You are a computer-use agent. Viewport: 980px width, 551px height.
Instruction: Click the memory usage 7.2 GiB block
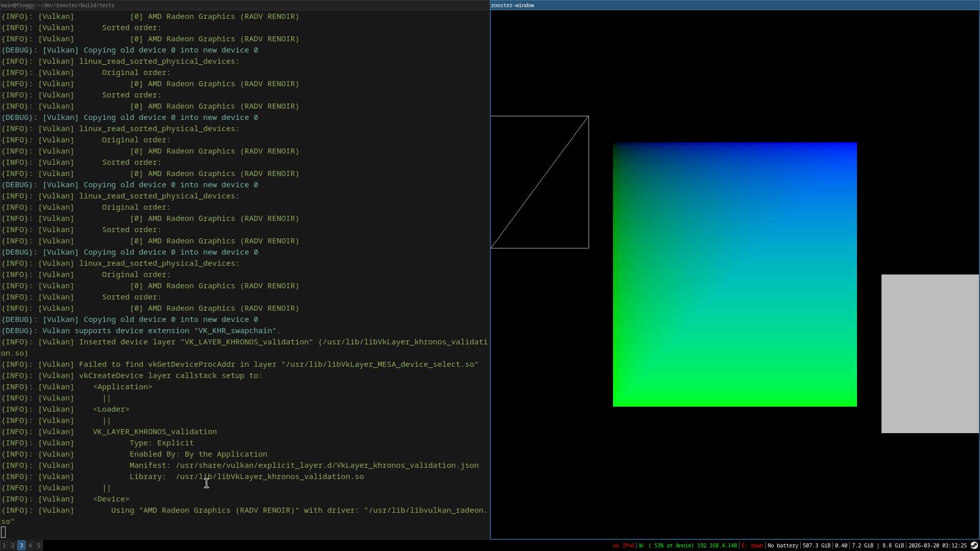(863, 545)
